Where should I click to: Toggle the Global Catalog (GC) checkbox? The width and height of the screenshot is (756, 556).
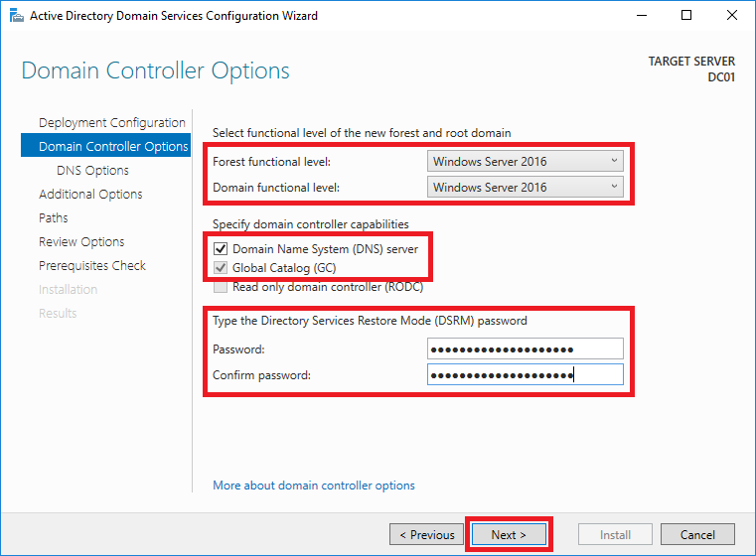tap(221, 267)
